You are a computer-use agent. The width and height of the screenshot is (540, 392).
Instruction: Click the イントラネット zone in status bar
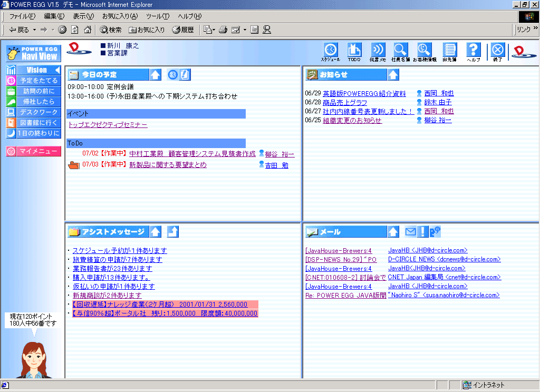pyautogui.click(x=484, y=385)
